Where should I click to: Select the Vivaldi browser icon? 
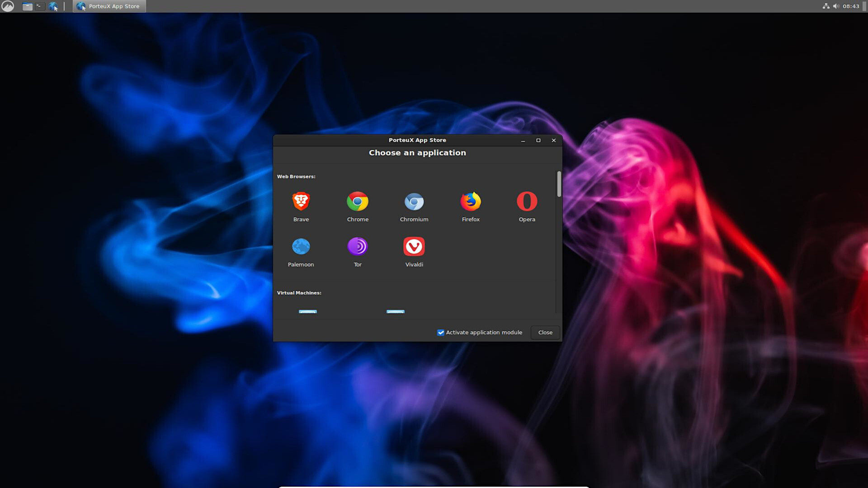tap(414, 247)
